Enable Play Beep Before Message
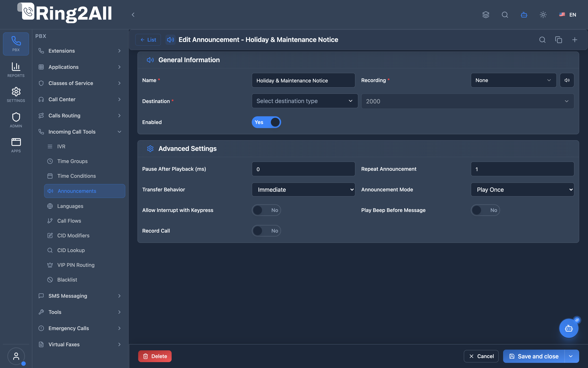This screenshot has width=588, height=368. point(485,210)
